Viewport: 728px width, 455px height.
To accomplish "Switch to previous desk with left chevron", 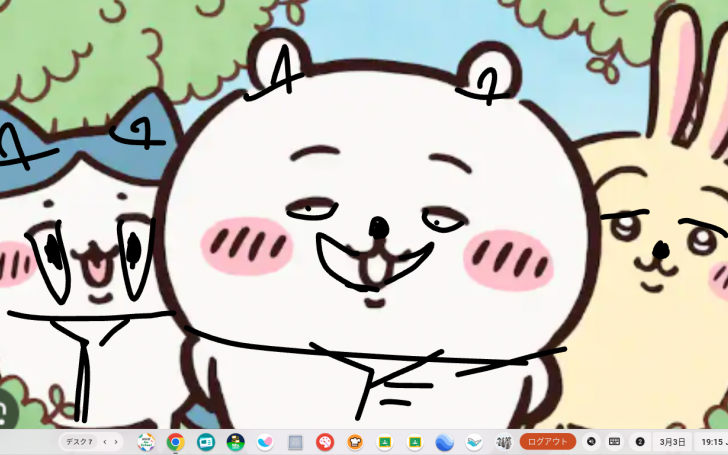I will [105, 442].
